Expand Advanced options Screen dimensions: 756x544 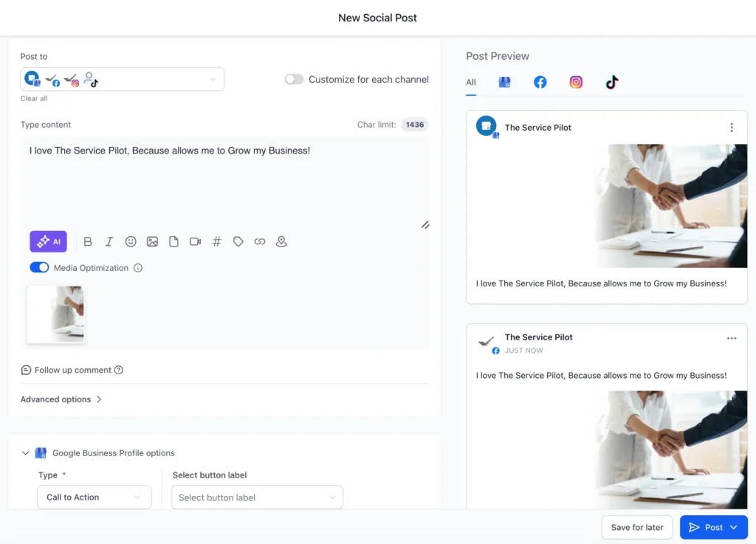pos(61,399)
